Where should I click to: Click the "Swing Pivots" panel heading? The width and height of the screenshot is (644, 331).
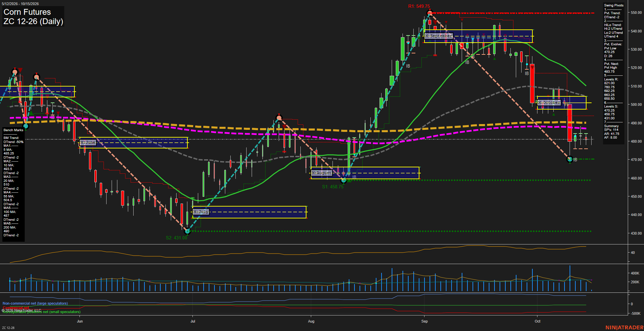click(x=614, y=5)
